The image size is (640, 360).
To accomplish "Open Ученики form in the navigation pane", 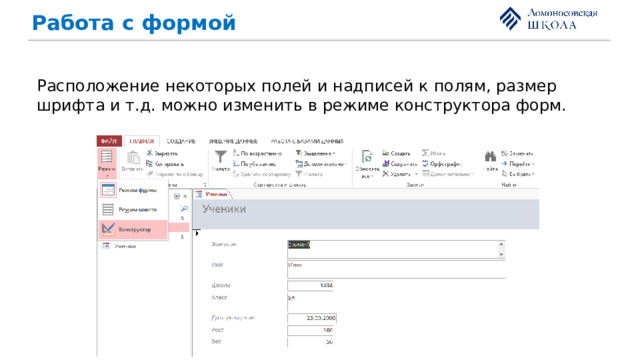I will click(x=120, y=246).
